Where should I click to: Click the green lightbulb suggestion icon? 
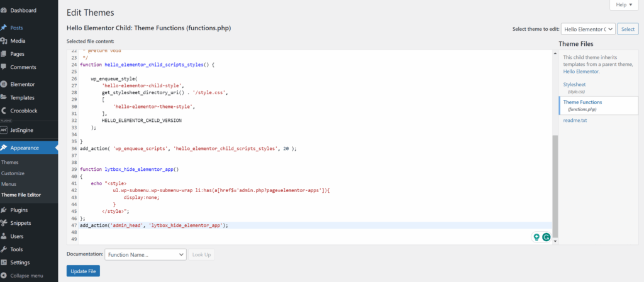536,237
